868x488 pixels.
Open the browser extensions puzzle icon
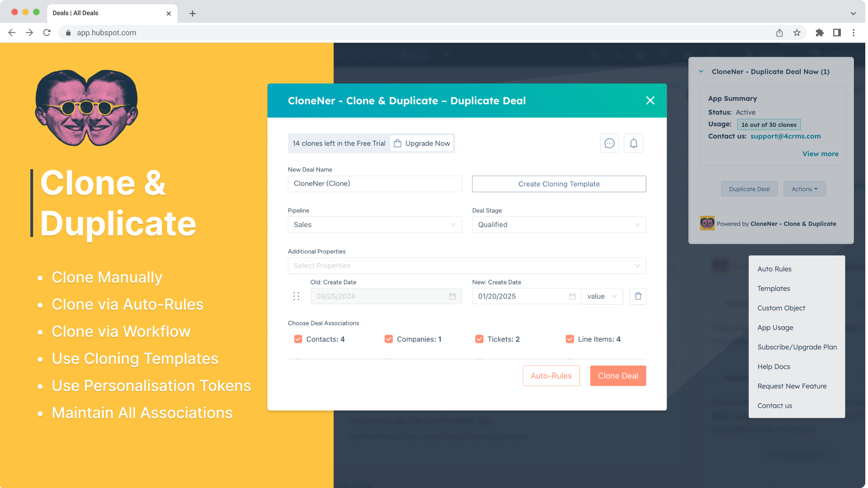(820, 33)
